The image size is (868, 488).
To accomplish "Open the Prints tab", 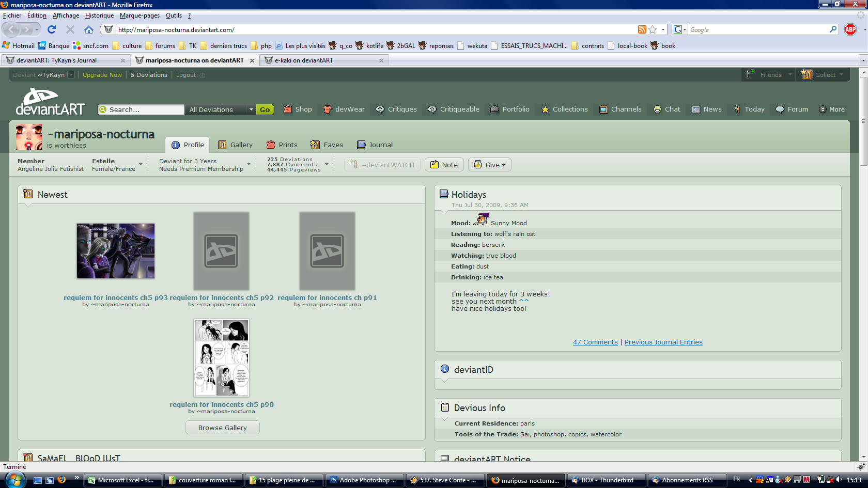I will coord(282,145).
